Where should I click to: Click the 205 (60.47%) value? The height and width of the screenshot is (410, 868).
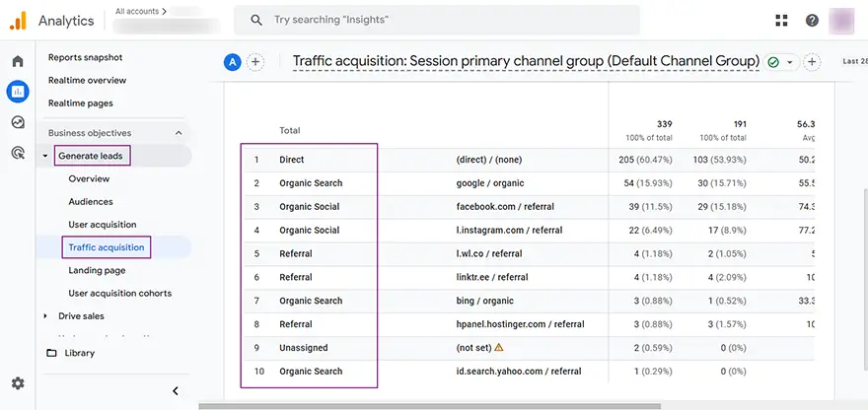(x=645, y=160)
